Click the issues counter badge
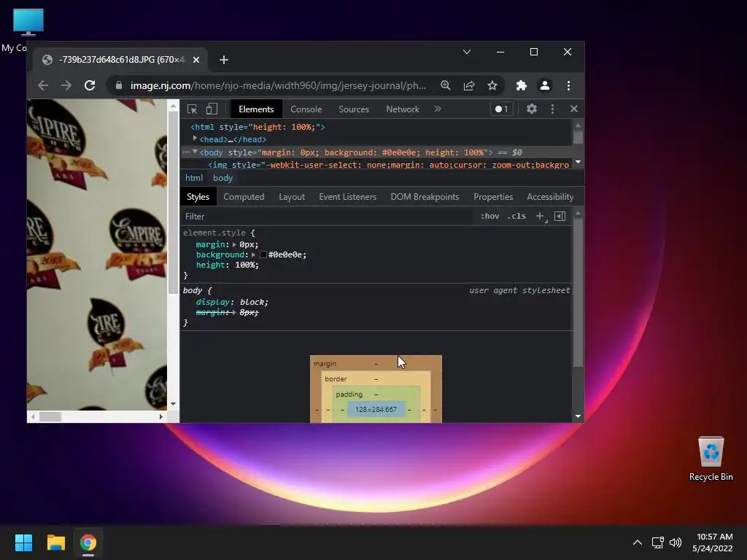 click(x=501, y=109)
